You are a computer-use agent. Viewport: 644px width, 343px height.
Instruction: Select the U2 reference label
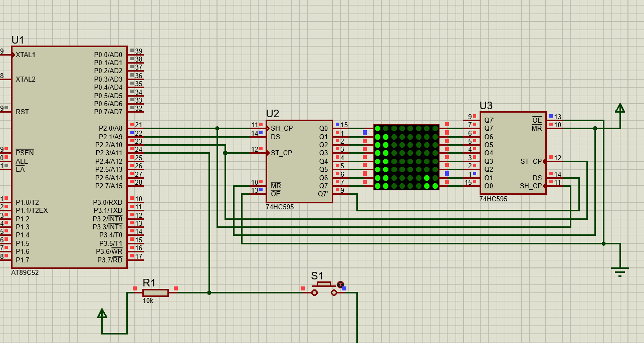[x=273, y=114]
